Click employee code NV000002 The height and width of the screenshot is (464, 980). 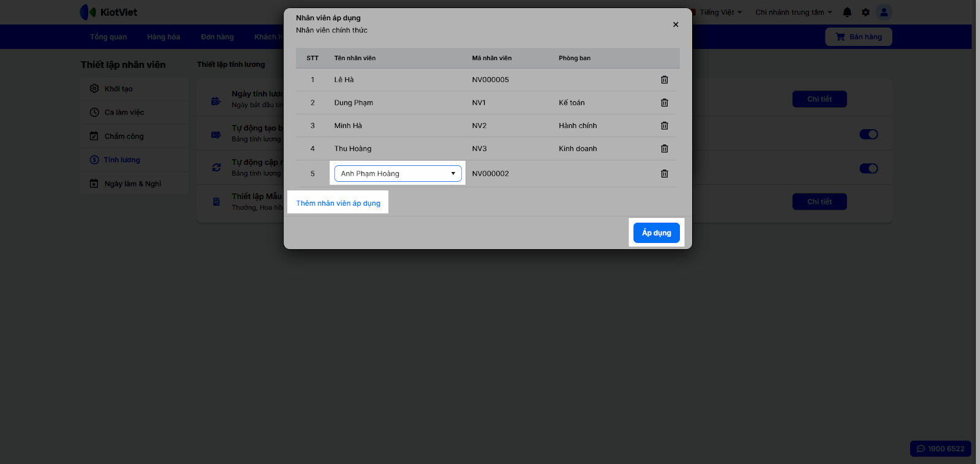pyautogui.click(x=491, y=174)
